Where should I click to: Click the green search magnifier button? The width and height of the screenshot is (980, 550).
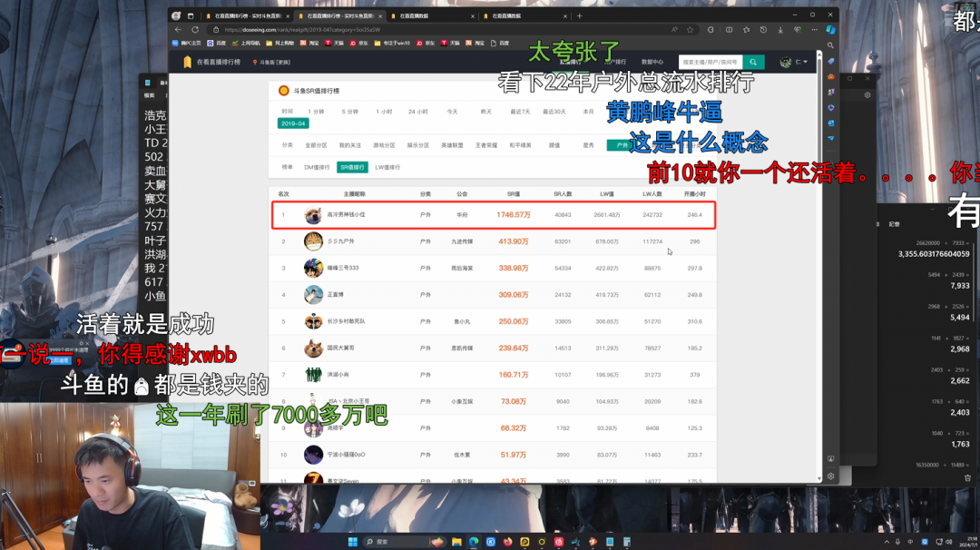753,62
